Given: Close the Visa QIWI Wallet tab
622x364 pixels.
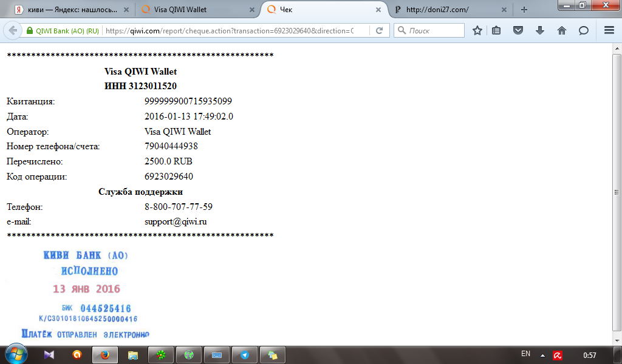Looking at the screenshot, I should pos(252,10).
